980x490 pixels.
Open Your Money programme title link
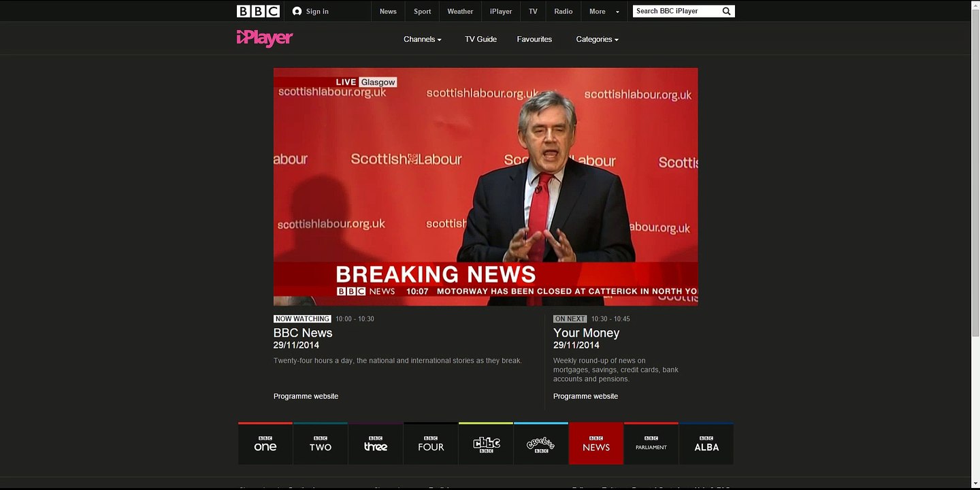pyautogui.click(x=587, y=333)
